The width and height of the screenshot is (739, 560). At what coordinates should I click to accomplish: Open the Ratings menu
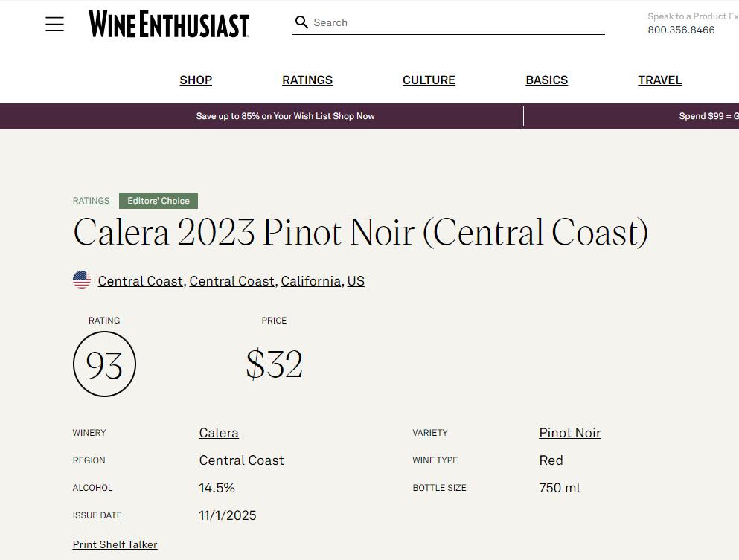(307, 80)
